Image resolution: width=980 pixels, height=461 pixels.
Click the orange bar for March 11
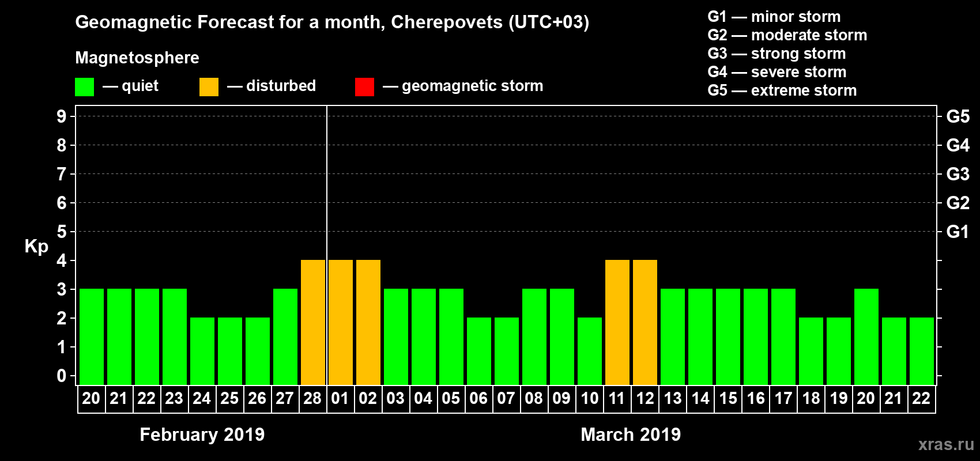pos(617,323)
